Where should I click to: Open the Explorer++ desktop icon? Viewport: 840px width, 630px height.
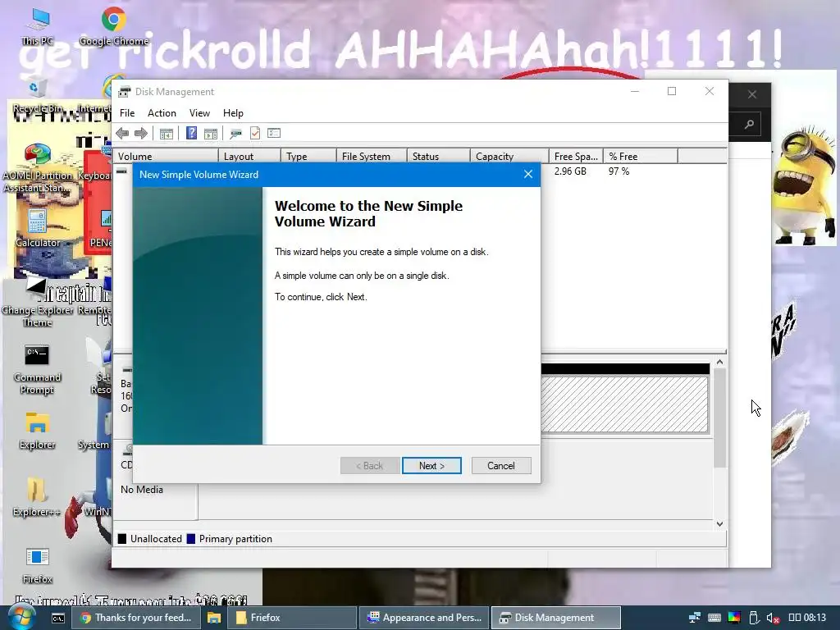[36, 498]
